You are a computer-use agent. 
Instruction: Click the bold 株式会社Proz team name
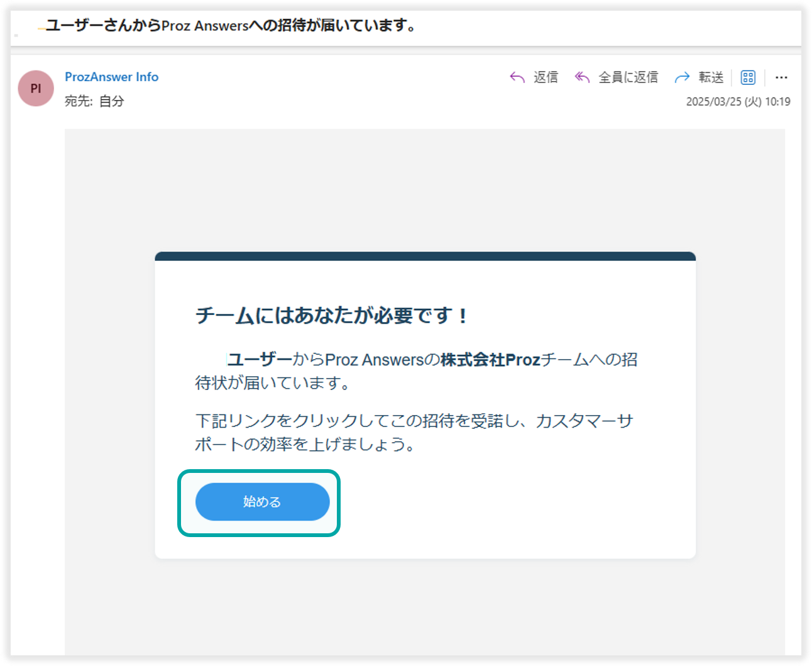(490, 360)
